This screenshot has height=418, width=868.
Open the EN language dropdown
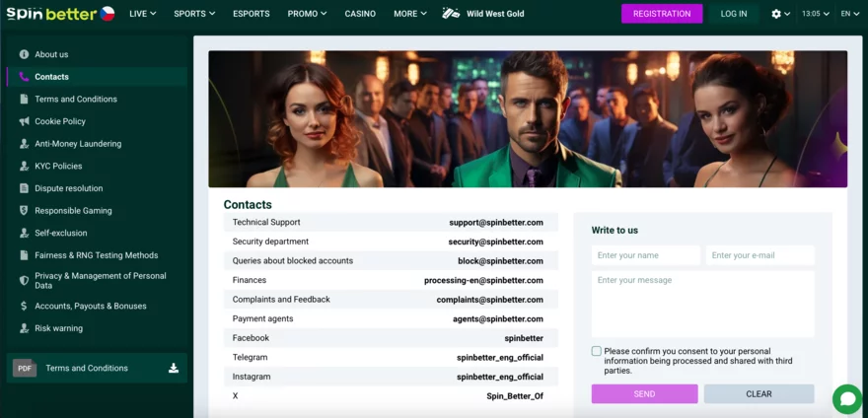[849, 14]
